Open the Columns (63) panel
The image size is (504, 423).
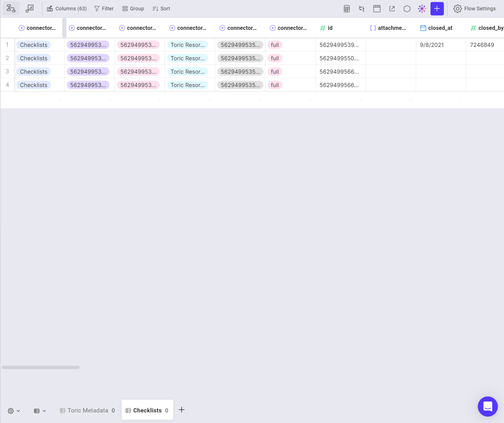coord(67,8)
